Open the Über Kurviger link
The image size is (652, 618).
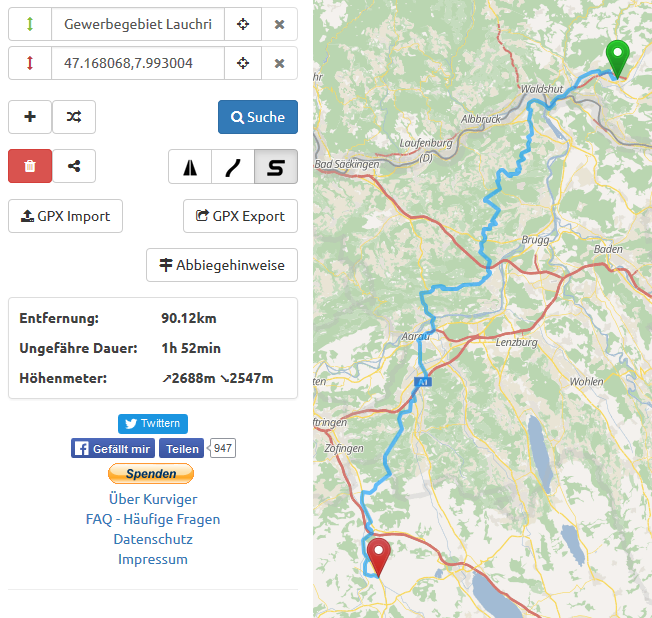coord(153,499)
